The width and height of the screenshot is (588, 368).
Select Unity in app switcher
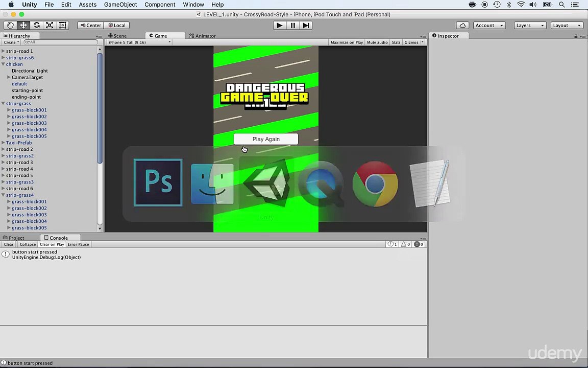coord(266,184)
